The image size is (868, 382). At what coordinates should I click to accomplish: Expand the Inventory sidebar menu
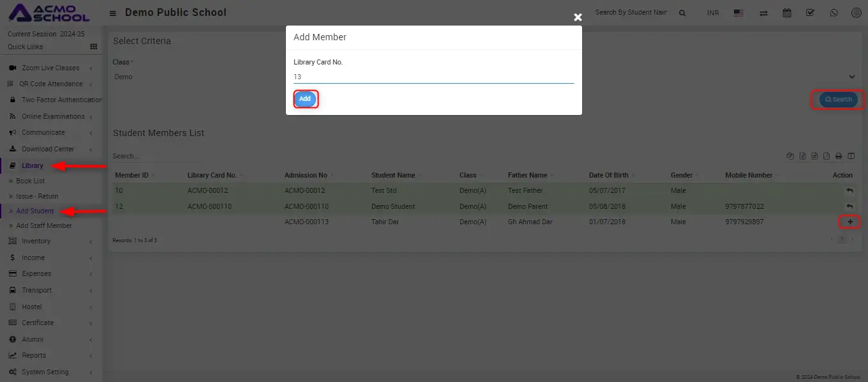click(36, 241)
